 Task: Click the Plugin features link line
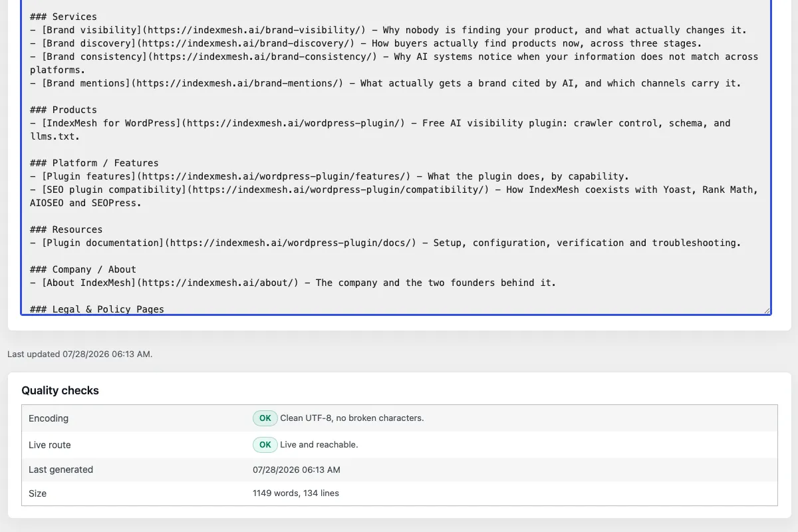[x=329, y=176]
